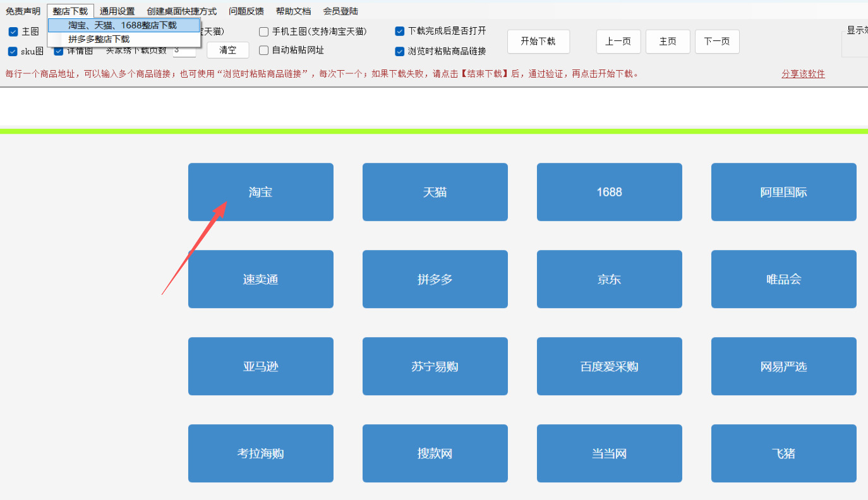Open the 会员登陆 menu

[x=341, y=11]
